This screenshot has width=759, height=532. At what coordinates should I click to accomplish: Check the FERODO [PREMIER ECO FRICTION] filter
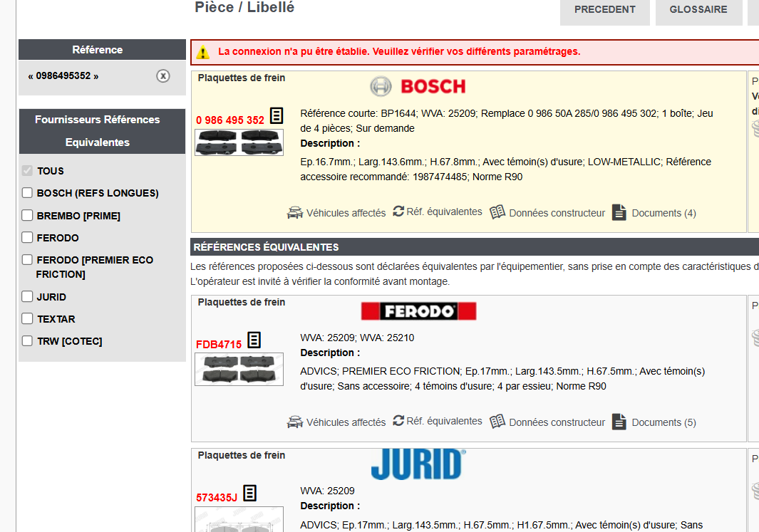(x=27, y=260)
